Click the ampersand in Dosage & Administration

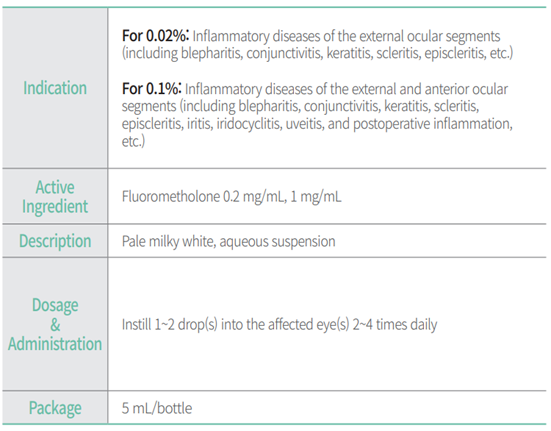coord(55,325)
